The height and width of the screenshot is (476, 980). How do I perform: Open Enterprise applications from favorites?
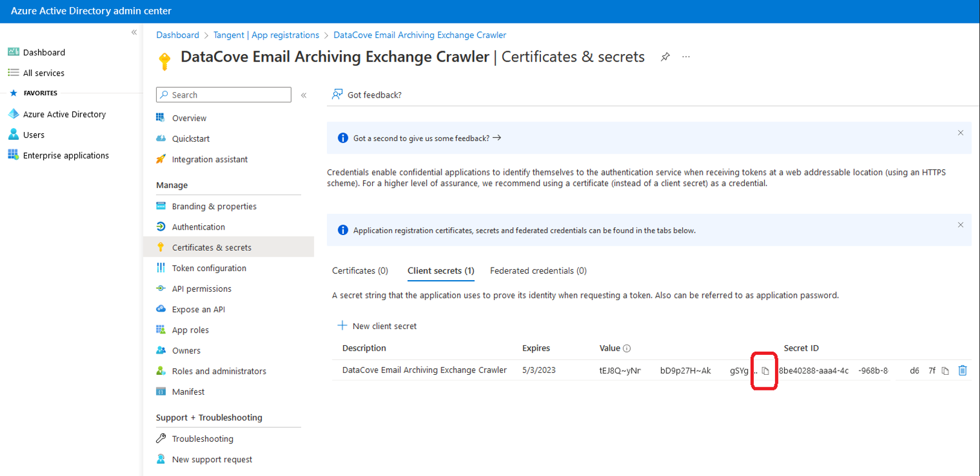point(66,155)
